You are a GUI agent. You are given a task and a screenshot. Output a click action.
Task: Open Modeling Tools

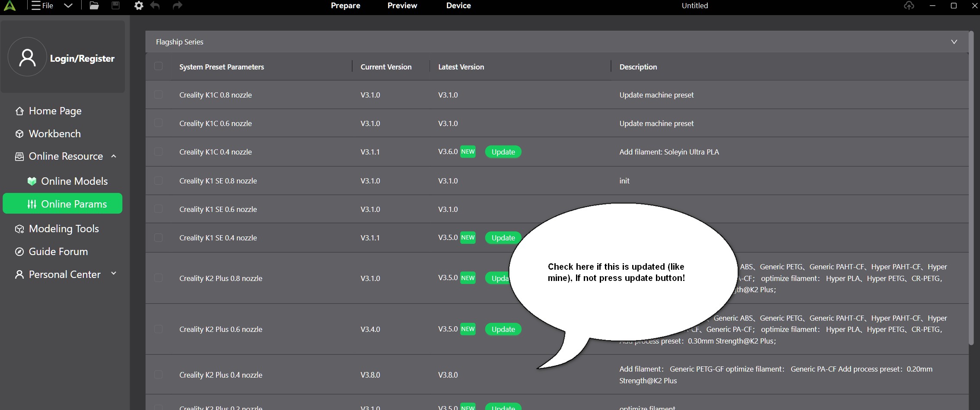tap(64, 229)
